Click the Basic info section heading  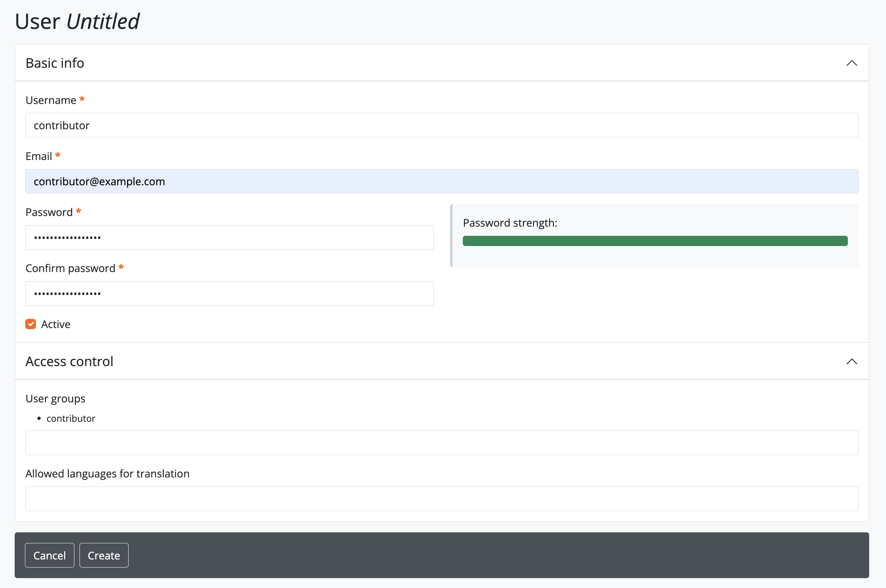pyautogui.click(x=55, y=63)
